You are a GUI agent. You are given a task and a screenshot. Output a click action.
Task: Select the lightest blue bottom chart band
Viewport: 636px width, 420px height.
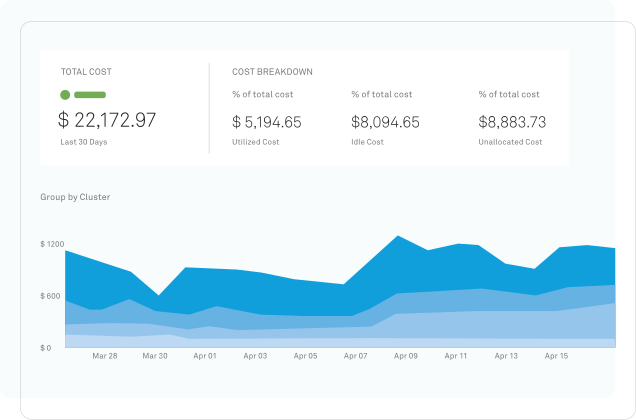(x=340, y=343)
